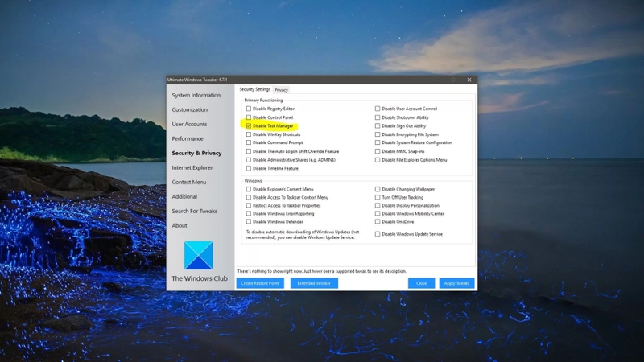Check Disable Explorer's Context Menu
644x362 pixels.
[x=249, y=189]
